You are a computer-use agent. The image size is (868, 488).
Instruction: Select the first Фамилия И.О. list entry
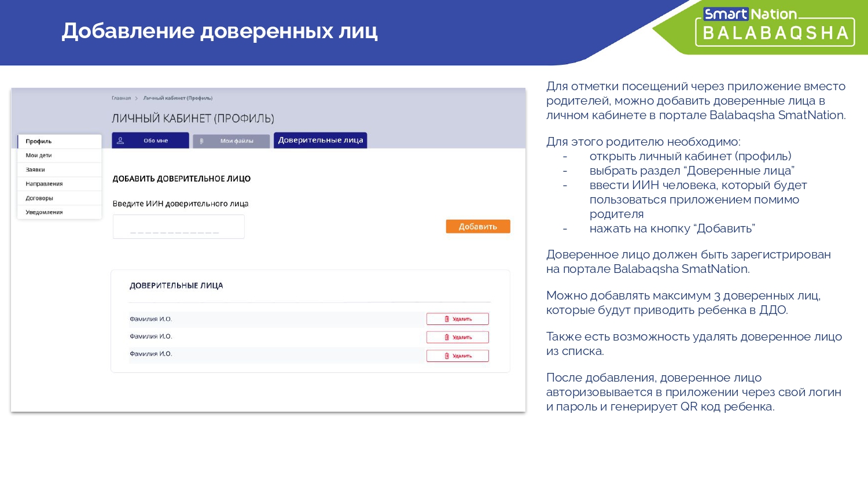151,319
